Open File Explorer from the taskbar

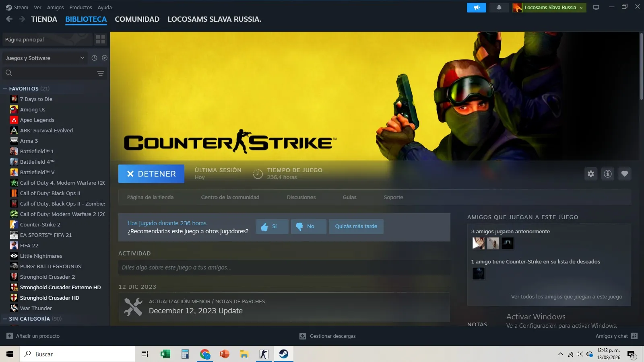[x=244, y=354]
